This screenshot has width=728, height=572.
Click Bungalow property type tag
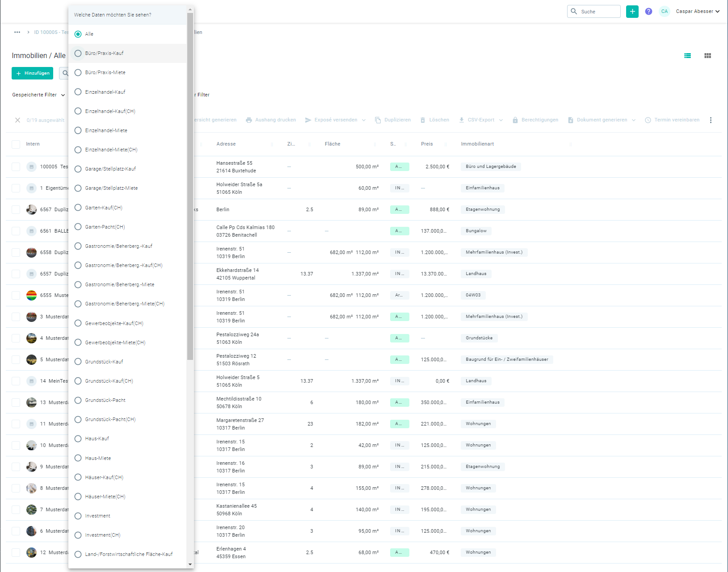pyautogui.click(x=476, y=231)
